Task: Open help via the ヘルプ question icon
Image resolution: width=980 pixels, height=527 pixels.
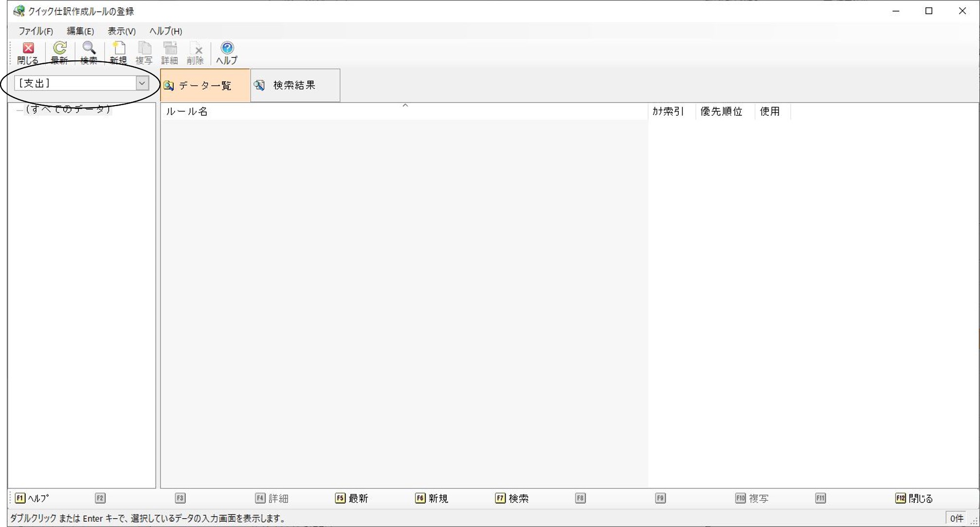Action: (227, 53)
